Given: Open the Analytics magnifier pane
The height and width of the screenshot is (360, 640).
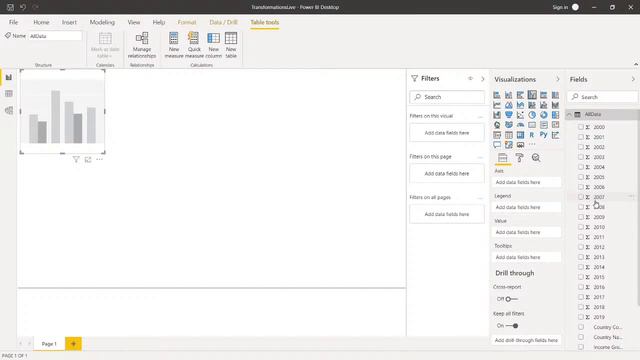Looking at the screenshot, I should pos(536,158).
